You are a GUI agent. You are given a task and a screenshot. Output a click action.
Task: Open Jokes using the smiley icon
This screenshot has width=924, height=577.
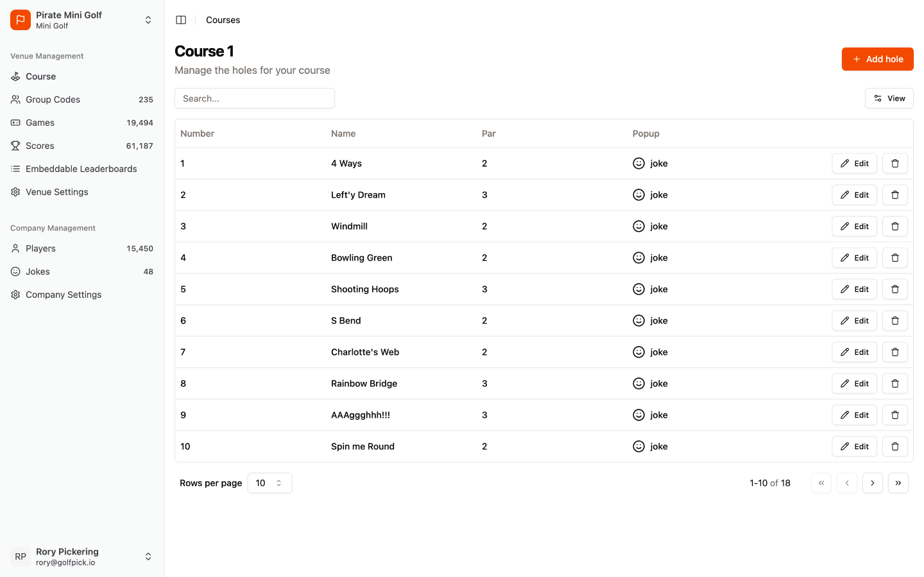pos(15,271)
